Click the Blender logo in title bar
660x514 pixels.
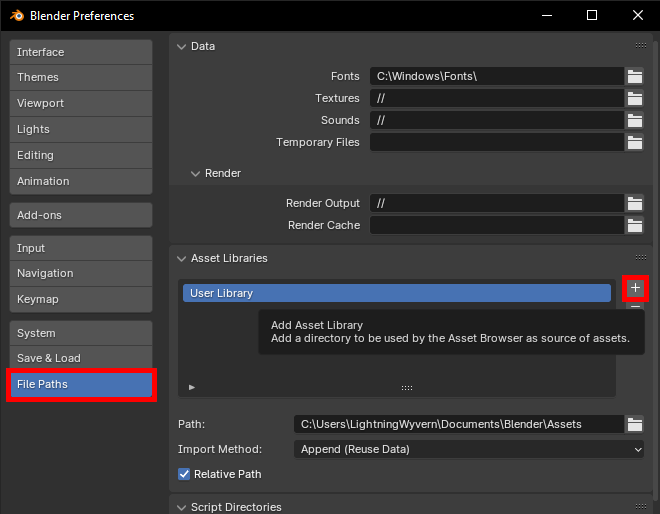coord(17,16)
